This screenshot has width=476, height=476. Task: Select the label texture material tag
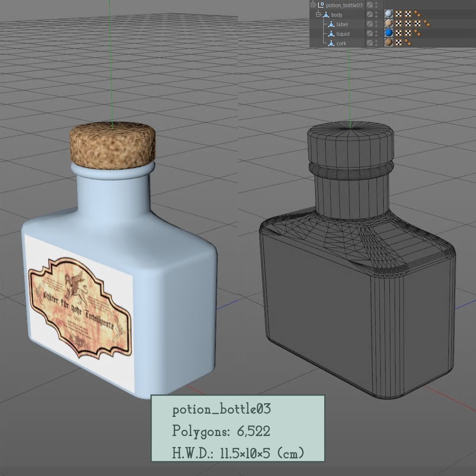[388, 23]
